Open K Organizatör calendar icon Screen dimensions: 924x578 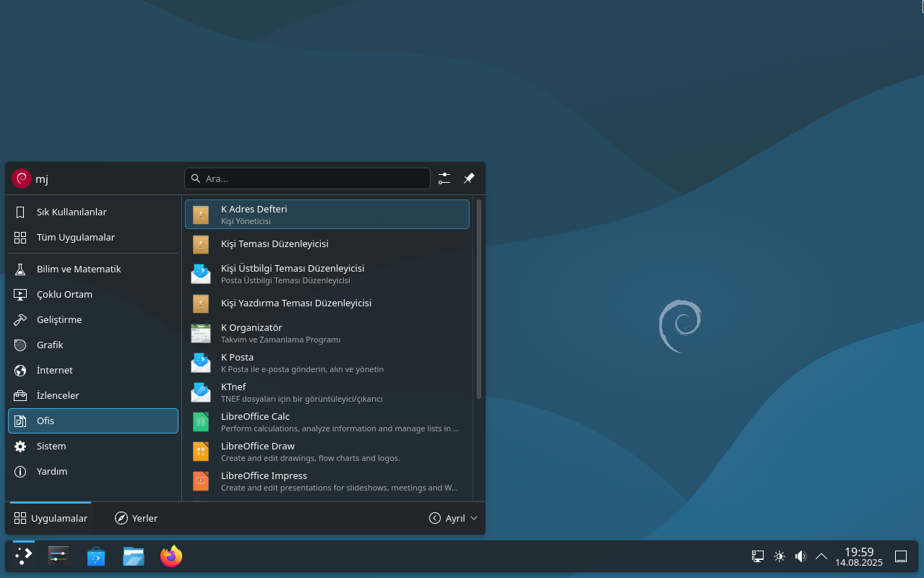pos(201,333)
